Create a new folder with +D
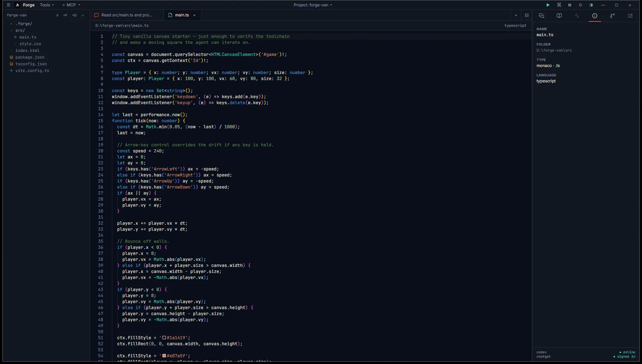Image resolution: width=642 pixels, height=364 pixels. pos(74,15)
